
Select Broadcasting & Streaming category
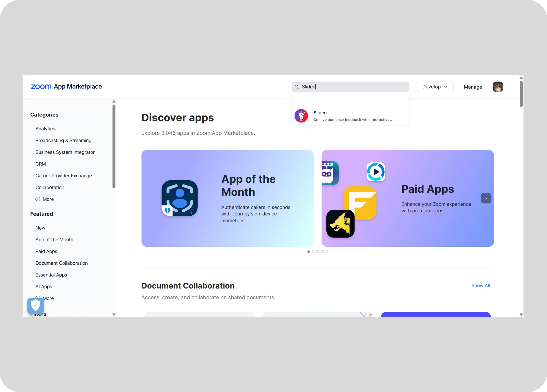(x=63, y=141)
